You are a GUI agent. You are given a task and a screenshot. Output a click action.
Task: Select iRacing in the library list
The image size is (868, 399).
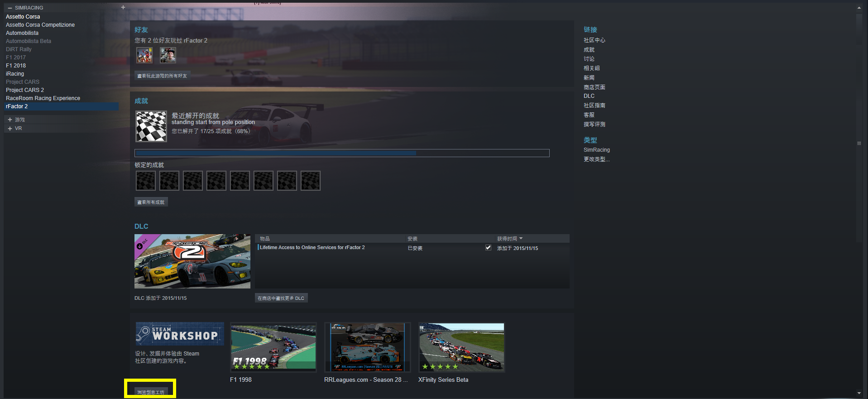pos(15,74)
